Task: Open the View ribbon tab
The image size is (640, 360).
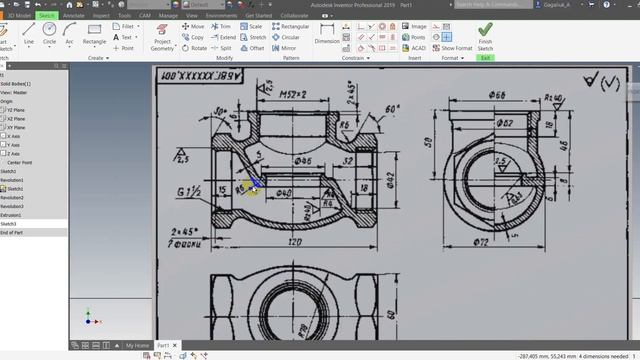Action: (191, 16)
